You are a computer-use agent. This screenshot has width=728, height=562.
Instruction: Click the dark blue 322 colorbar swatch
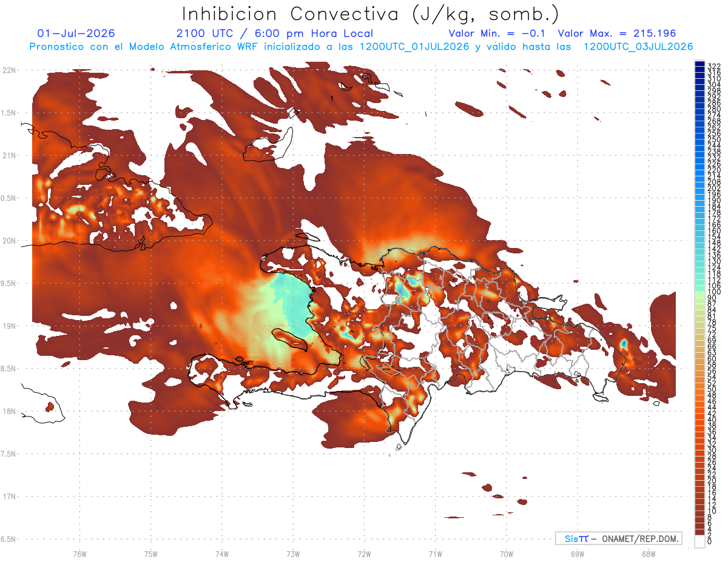[x=699, y=64]
